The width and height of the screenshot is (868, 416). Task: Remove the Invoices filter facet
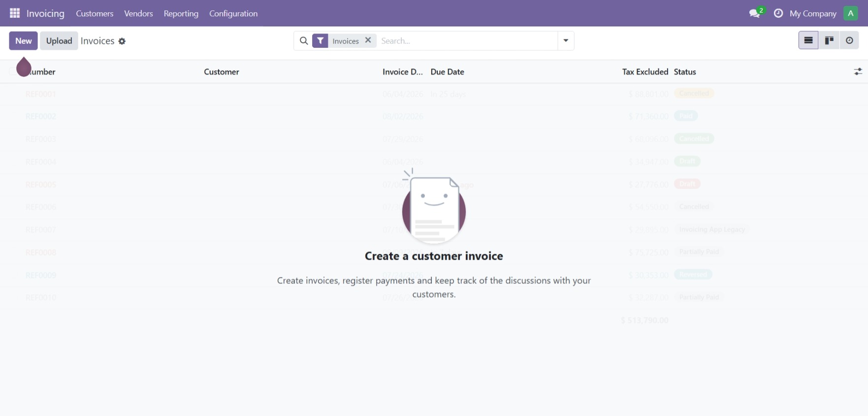point(368,40)
